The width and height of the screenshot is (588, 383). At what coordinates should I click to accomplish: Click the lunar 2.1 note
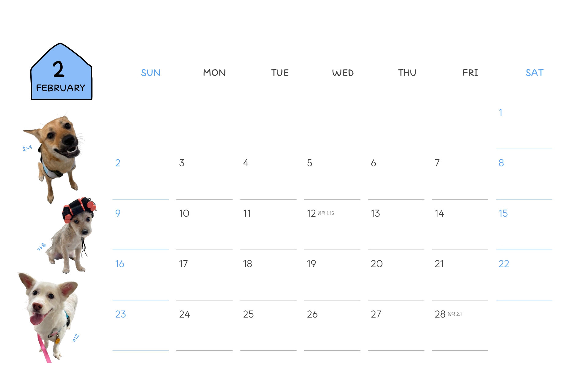455,314
